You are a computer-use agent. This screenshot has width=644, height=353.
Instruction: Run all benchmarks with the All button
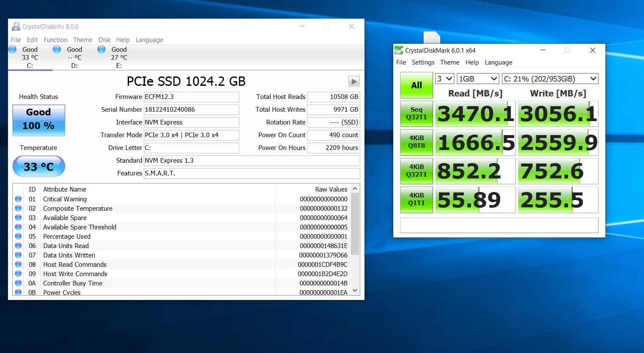(416, 85)
